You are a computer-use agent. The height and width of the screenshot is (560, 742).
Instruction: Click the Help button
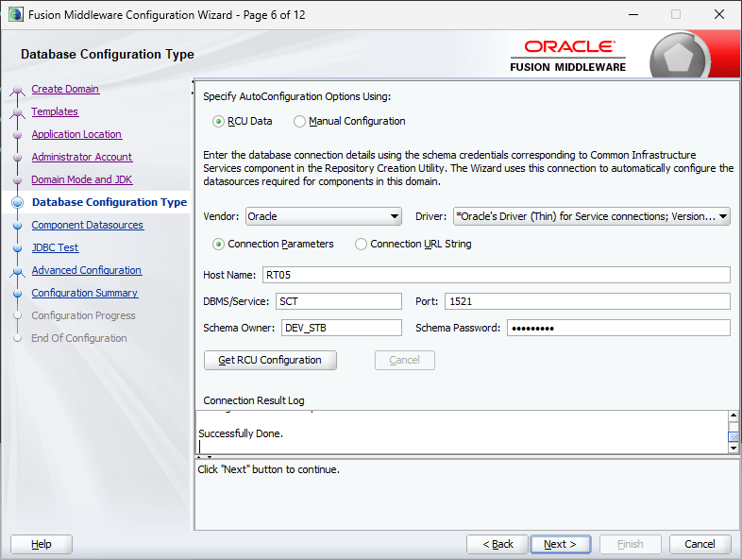pos(42,544)
